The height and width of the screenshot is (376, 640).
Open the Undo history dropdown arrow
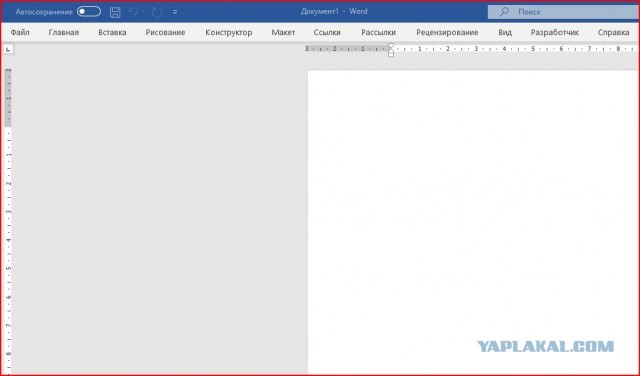[143, 12]
